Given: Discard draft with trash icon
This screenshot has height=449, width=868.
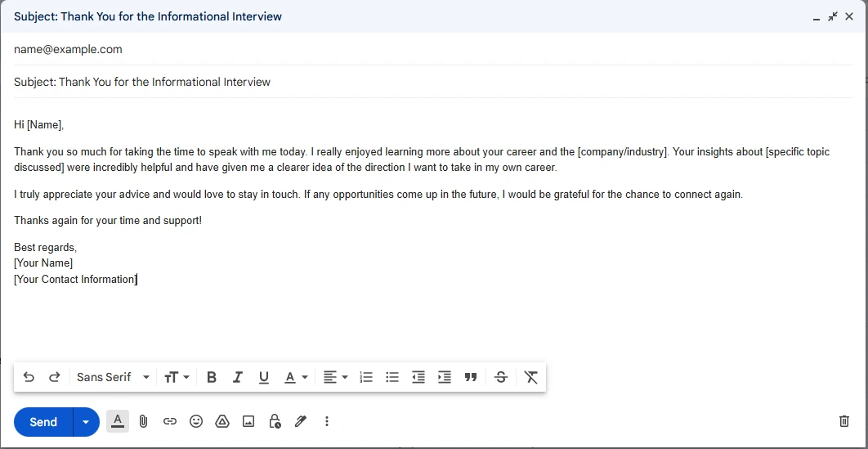Looking at the screenshot, I should (843, 421).
